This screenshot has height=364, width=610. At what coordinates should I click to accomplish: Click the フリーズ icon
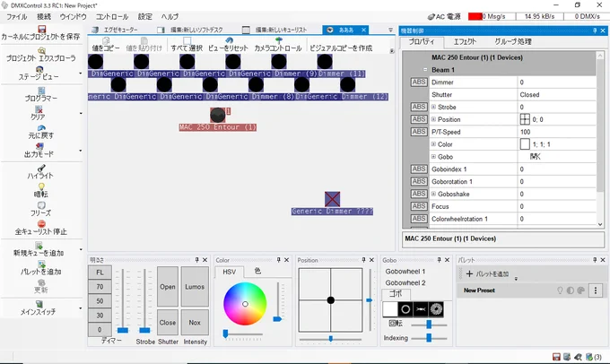(41, 205)
